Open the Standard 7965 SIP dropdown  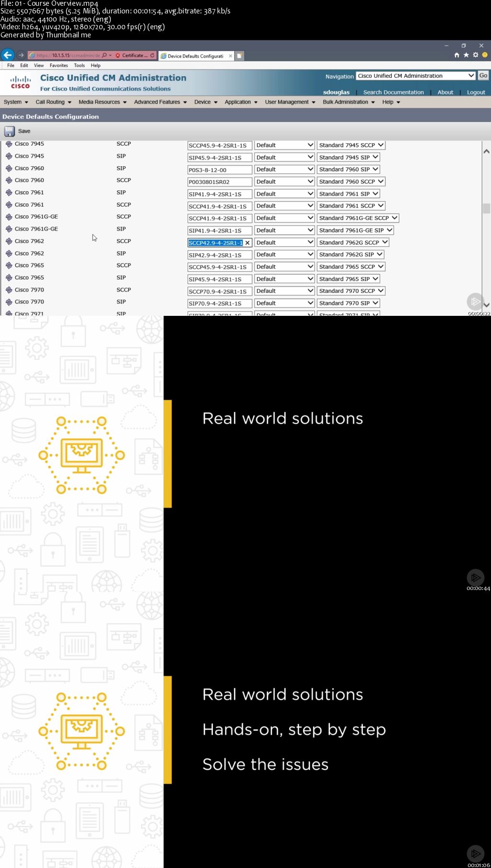[349, 278]
